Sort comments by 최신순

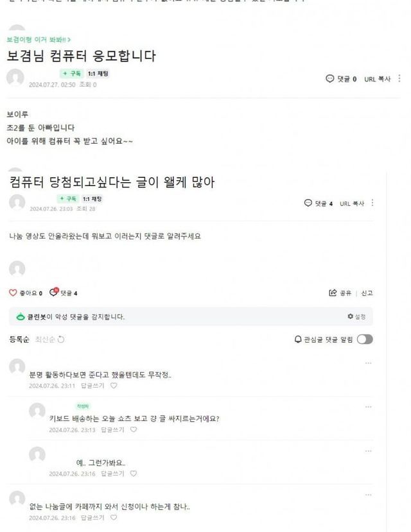(44, 339)
